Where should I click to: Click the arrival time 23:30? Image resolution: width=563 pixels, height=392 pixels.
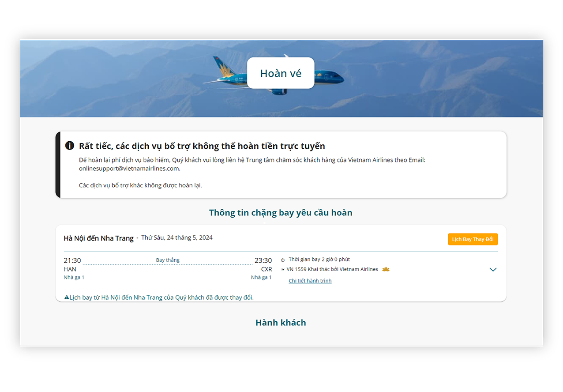coord(263,260)
